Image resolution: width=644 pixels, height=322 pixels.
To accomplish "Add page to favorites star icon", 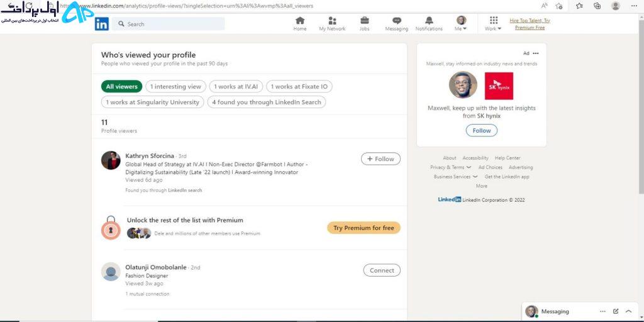I will (559, 6).
